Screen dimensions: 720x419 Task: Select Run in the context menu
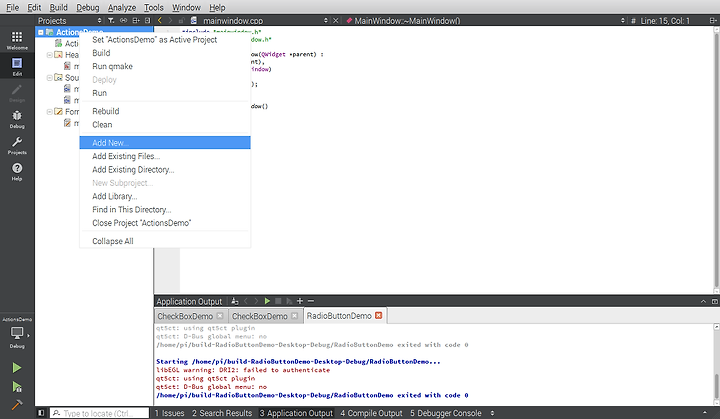point(165,93)
